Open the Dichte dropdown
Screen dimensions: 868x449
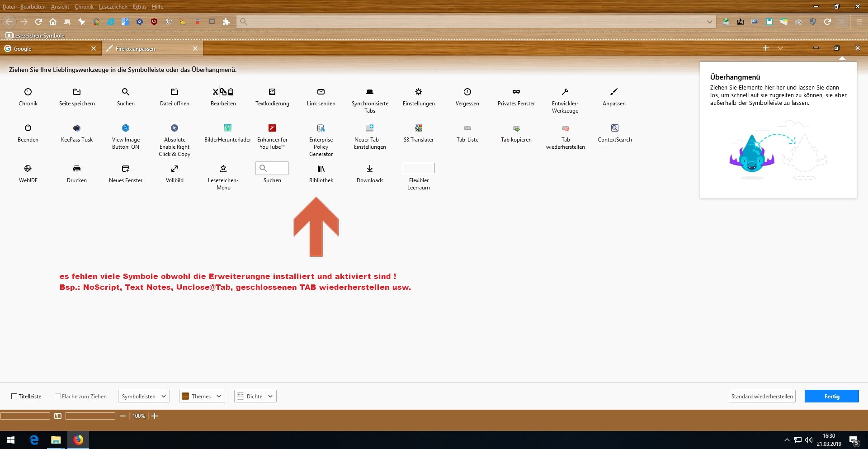pos(255,397)
